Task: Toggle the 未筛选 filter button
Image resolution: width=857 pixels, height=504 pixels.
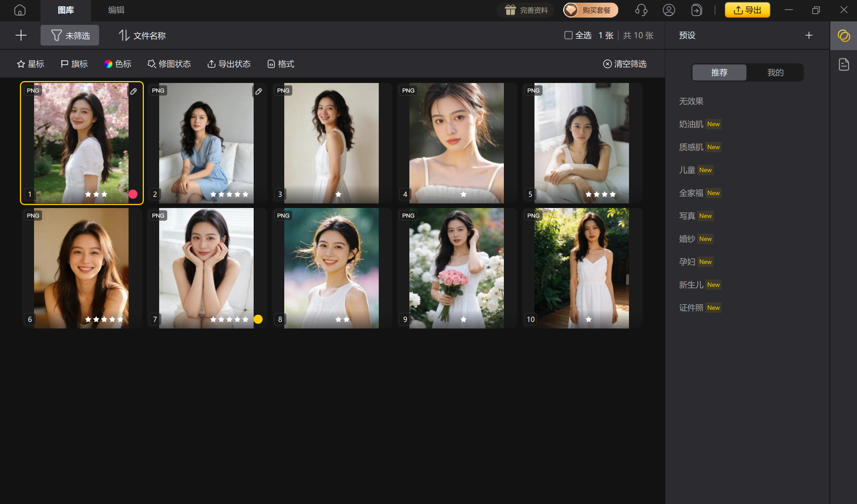Action: pyautogui.click(x=70, y=36)
